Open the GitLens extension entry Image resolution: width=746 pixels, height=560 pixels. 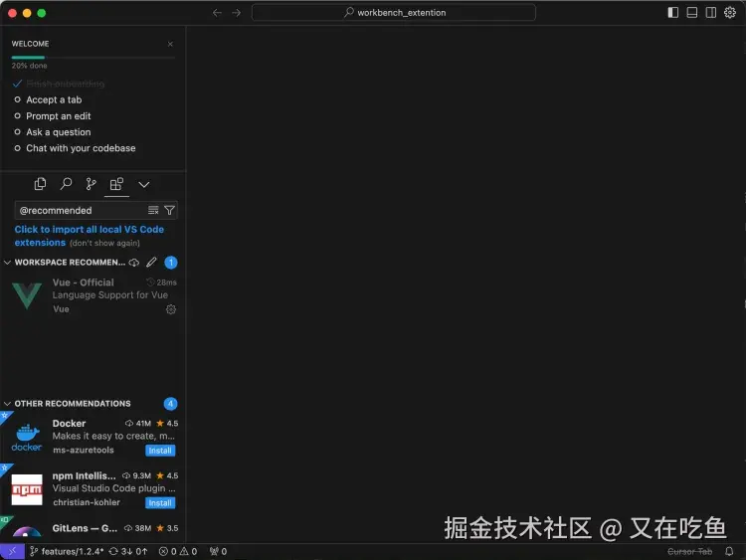pos(93,529)
